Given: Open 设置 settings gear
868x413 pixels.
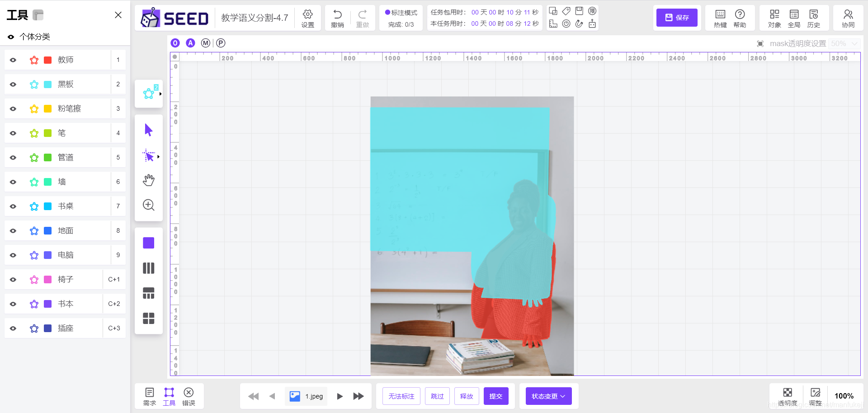Looking at the screenshot, I should tap(308, 18).
